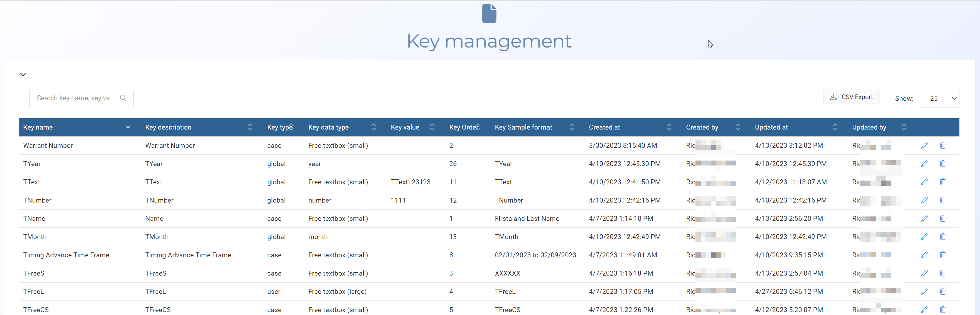980x315 pixels.
Task: Click trash icon for TNumber row
Action: [x=942, y=200]
